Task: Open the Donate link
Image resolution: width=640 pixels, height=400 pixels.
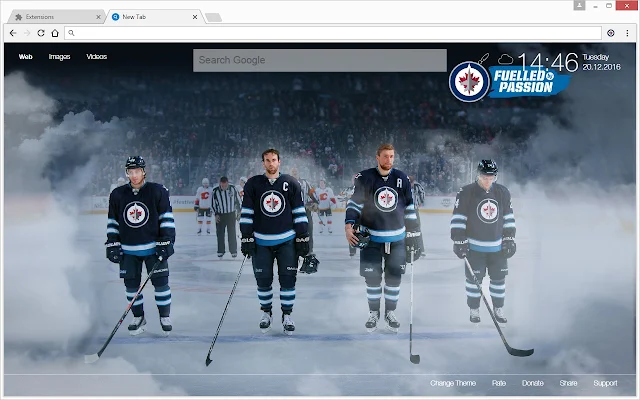Action: [533, 383]
